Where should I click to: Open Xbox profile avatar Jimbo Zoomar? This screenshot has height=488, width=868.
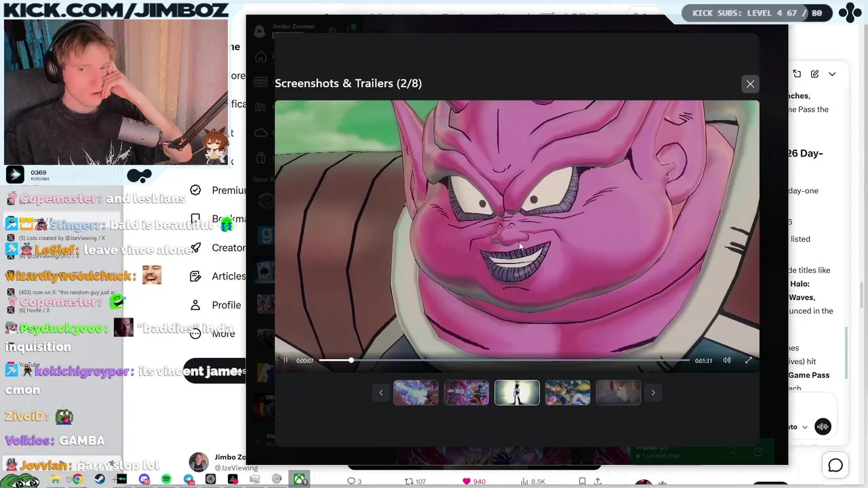[259, 30]
